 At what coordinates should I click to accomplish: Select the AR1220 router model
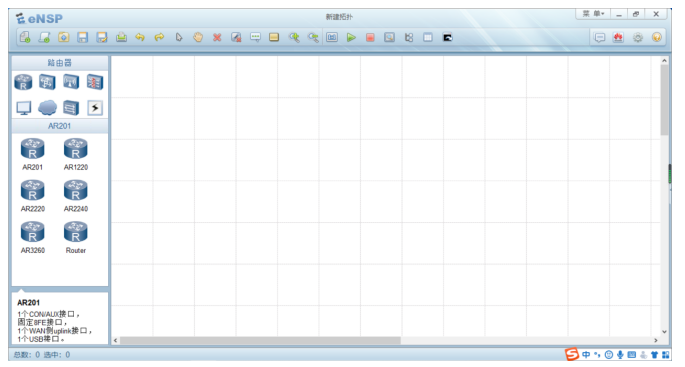click(x=76, y=154)
